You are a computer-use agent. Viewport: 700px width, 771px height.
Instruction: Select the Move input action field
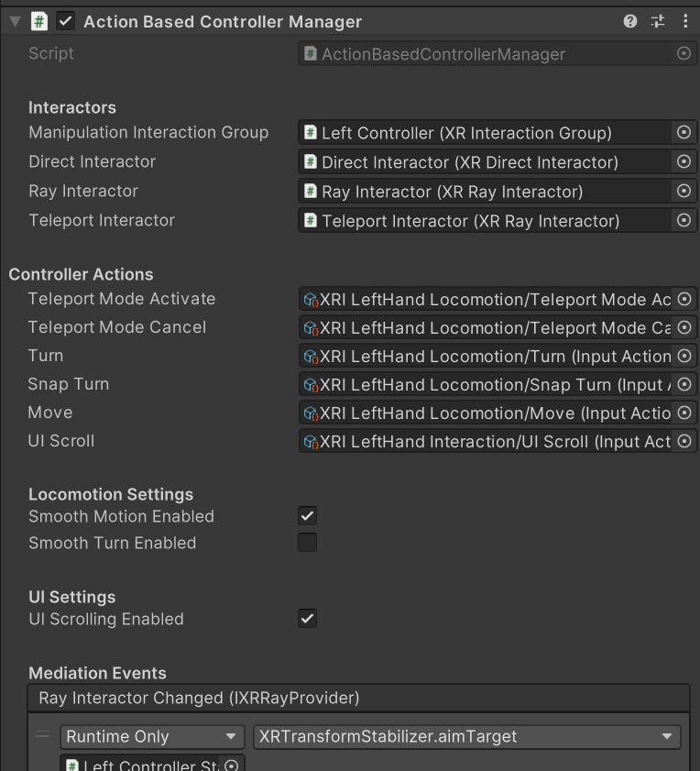(487, 413)
